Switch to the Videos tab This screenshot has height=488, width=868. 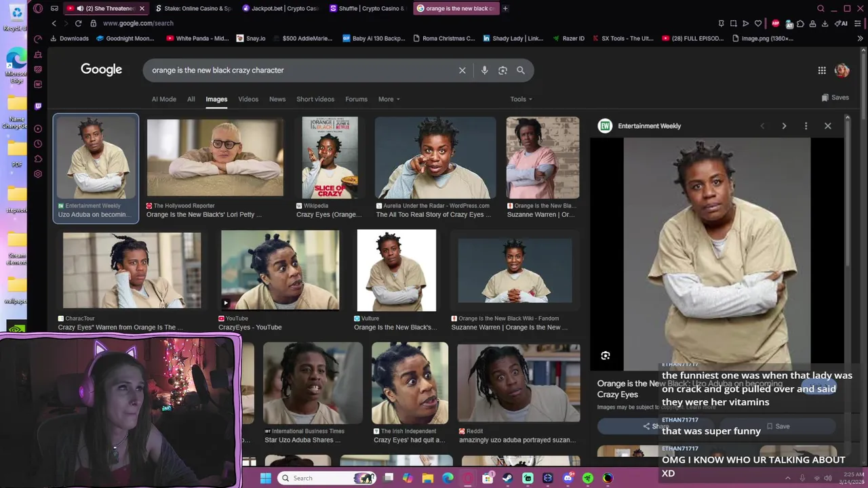pos(248,99)
